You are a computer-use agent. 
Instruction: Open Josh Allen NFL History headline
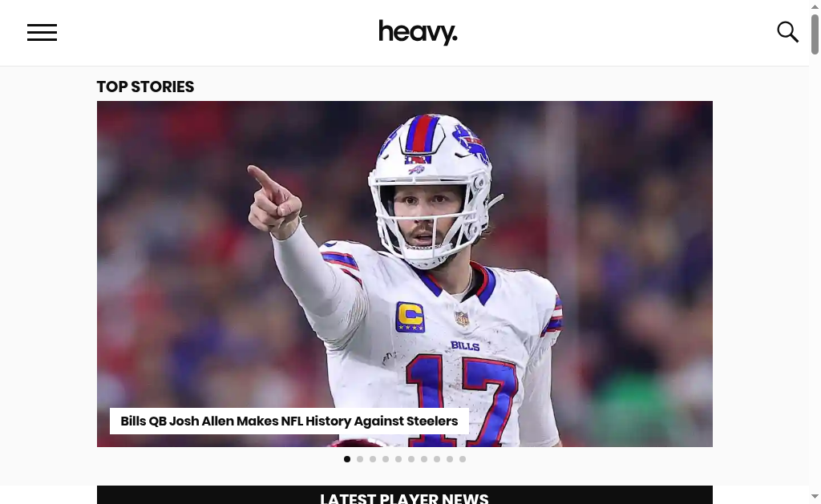(289, 421)
